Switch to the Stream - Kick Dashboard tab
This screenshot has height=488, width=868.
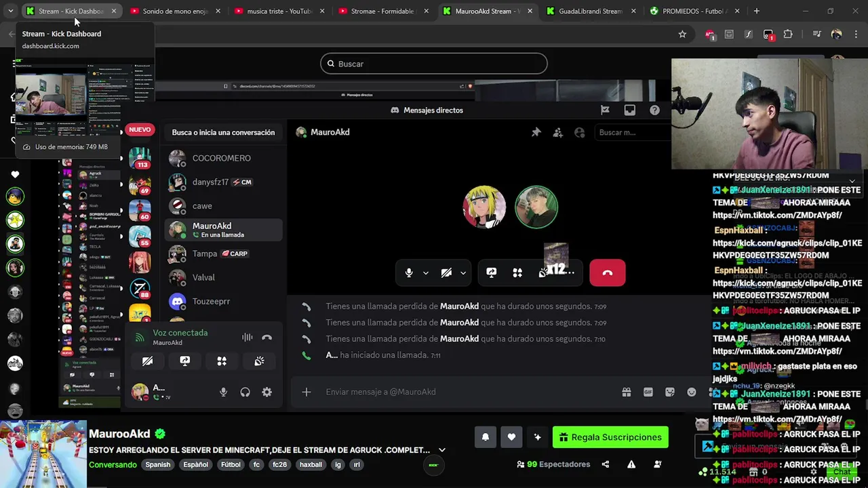coord(71,11)
